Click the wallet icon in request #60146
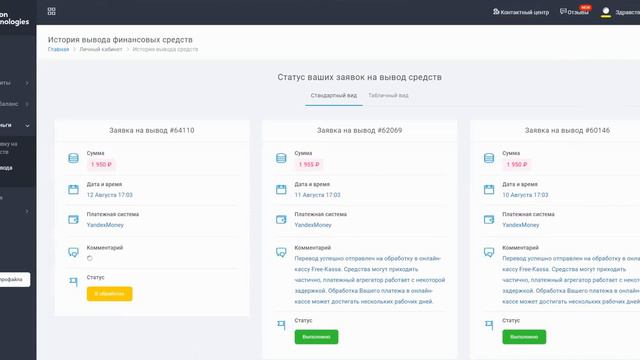Image resolution: width=640 pixels, height=360 pixels. (x=489, y=220)
